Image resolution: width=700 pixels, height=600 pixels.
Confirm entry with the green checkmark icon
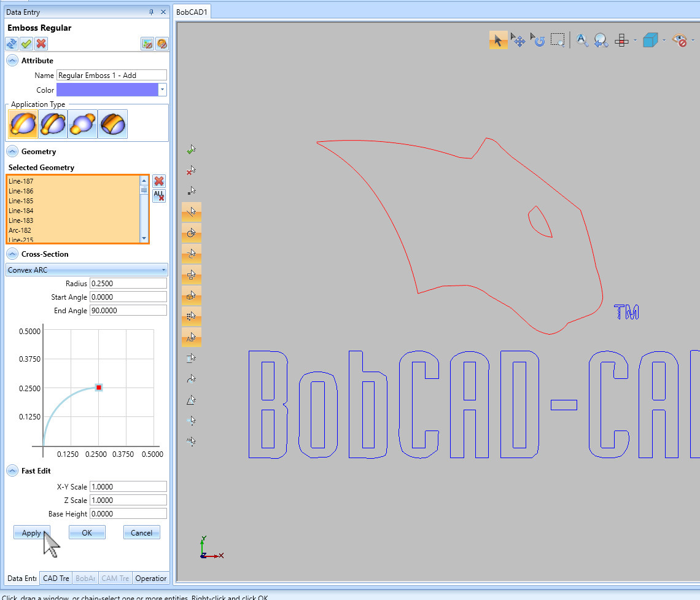[x=26, y=44]
